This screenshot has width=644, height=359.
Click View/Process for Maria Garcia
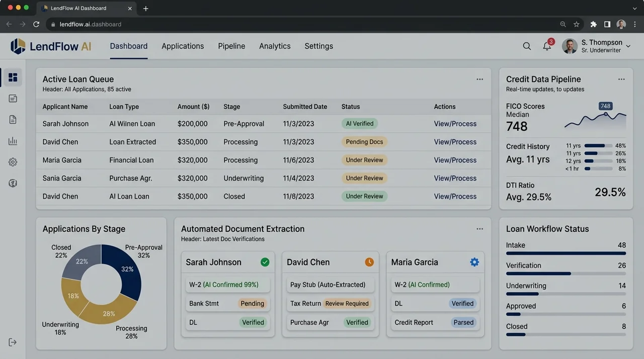click(455, 160)
